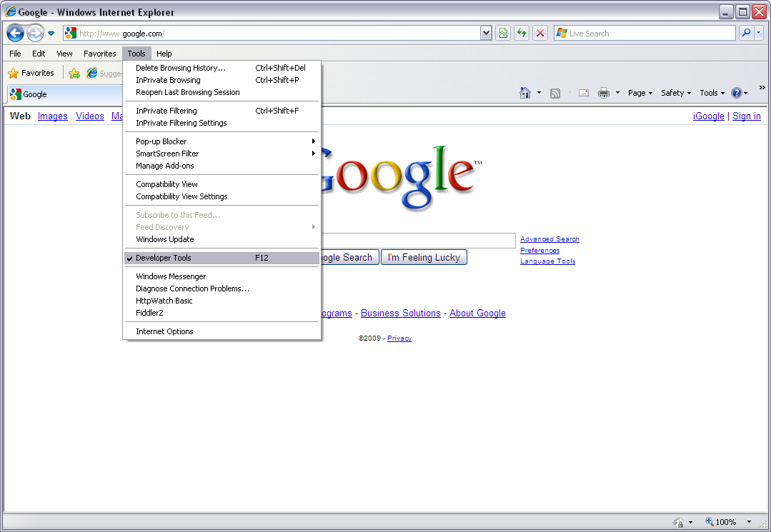Open the Home button dropdown arrow
Image resolution: width=771 pixels, height=532 pixels.
539,92
